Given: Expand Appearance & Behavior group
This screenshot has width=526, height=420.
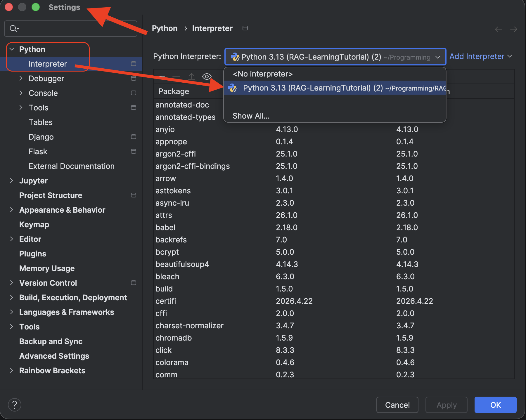Looking at the screenshot, I should [11, 210].
